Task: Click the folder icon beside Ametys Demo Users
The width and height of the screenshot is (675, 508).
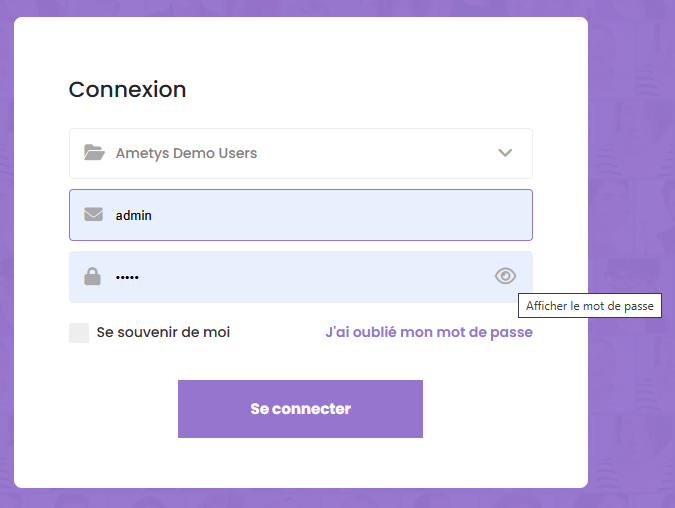Action: coord(94,152)
